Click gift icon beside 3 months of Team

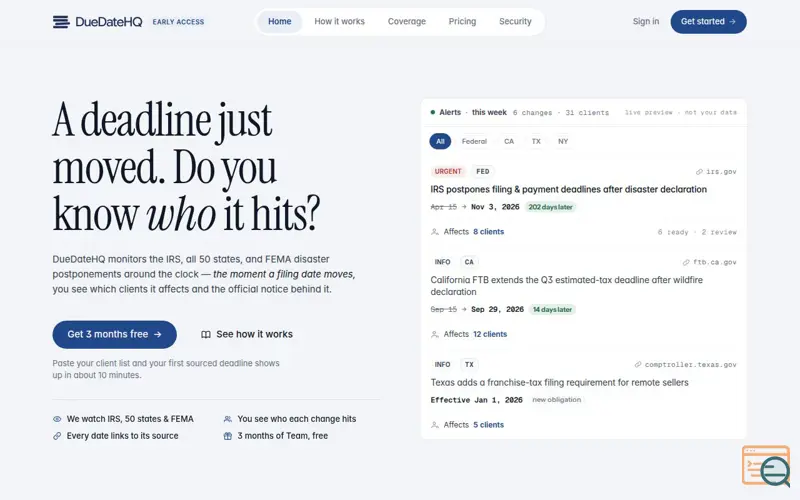point(228,436)
